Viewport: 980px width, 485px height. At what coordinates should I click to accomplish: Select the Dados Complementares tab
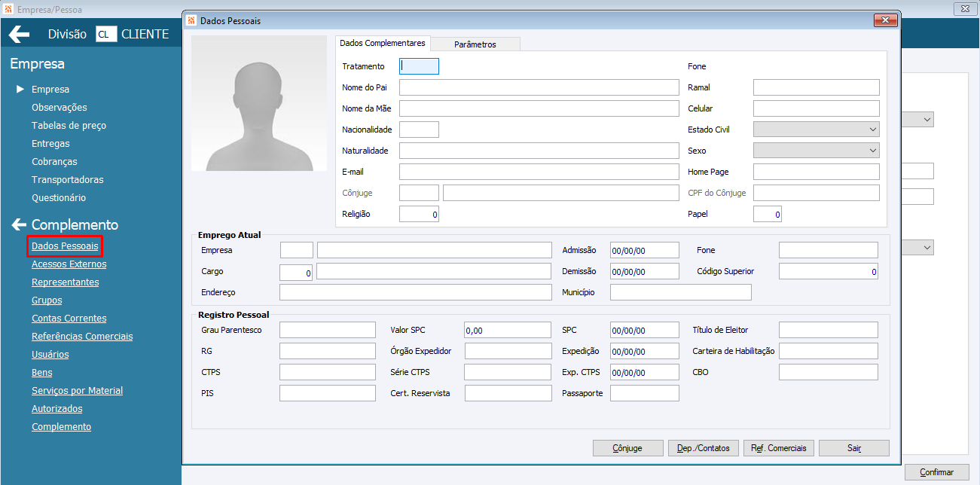pyautogui.click(x=383, y=43)
